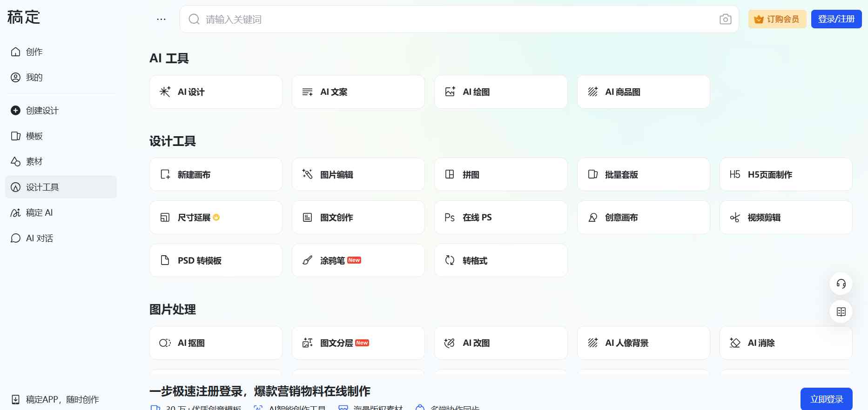Click the 登录/注册 button
Screen dimensions: 868x410
[836, 19]
